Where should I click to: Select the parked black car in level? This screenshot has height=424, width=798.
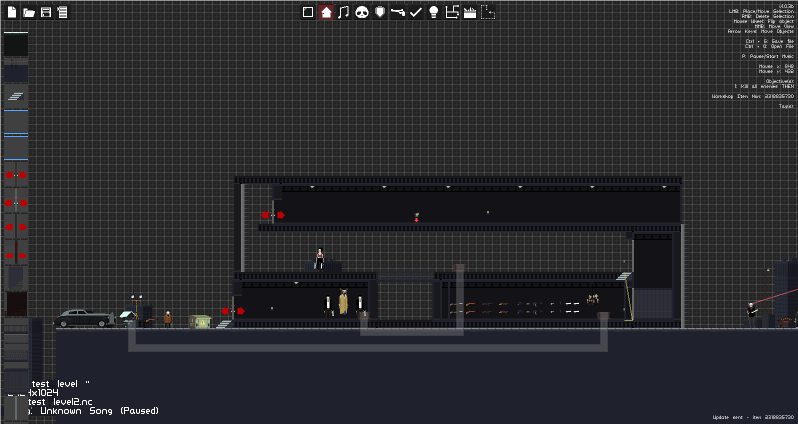[84, 318]
